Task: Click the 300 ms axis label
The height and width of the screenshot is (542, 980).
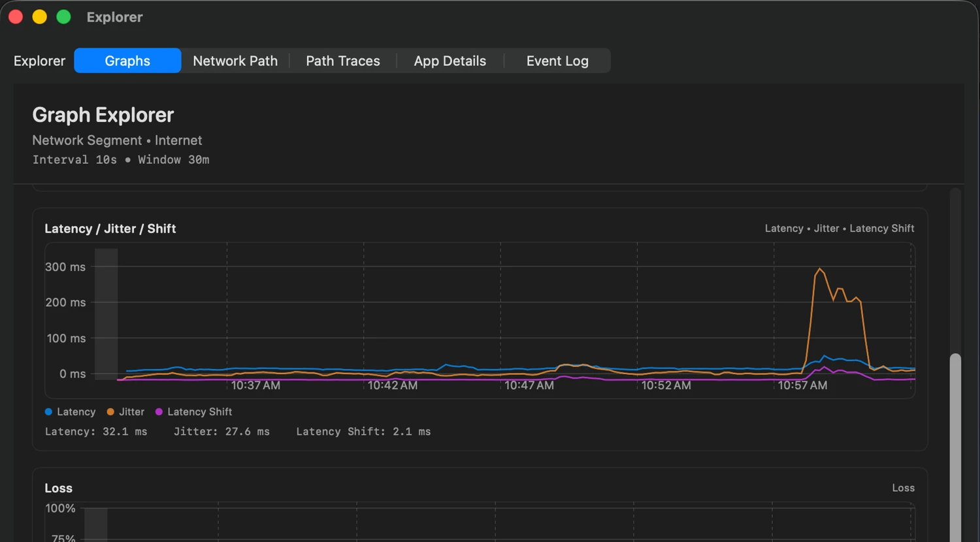Action: coord(65,267)
